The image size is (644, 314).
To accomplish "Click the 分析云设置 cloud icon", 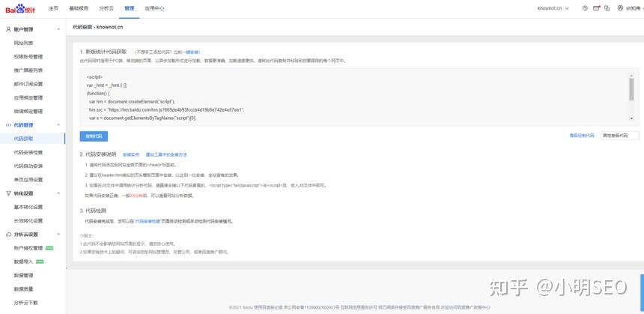I will [8, 235].
